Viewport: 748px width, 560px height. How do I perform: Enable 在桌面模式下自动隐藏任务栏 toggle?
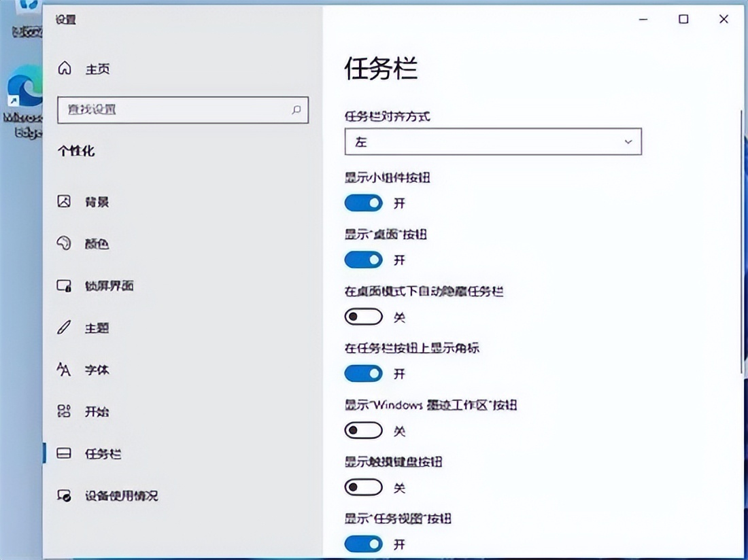coord(363,317)
